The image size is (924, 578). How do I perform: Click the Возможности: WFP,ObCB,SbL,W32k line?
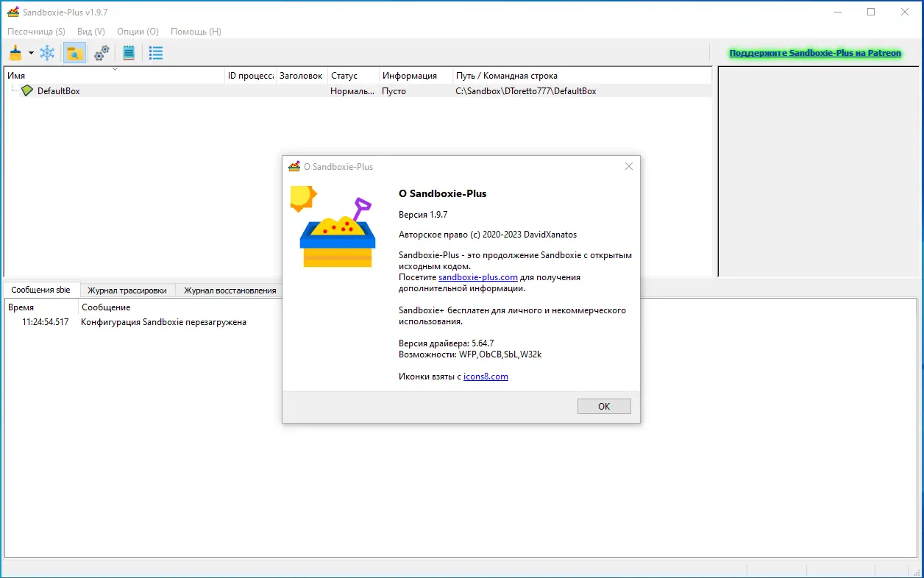[470, 354]
